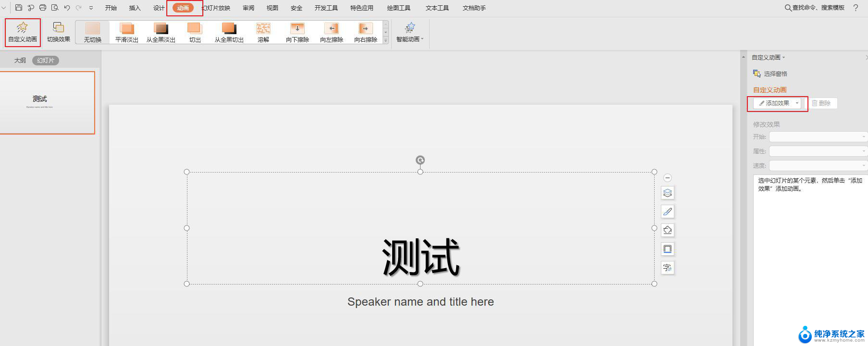
Task: Expand the transition gallery more arrow
Action: click(x=385, y=41)
